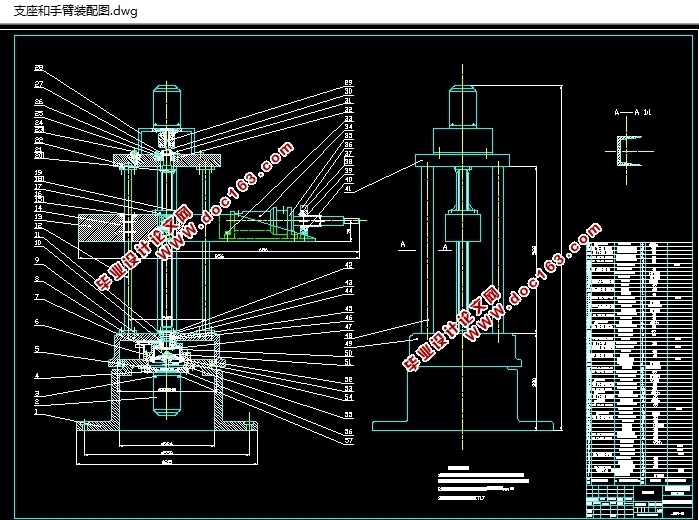Select part callout number 4
The width and height of the screenshot is (699, 520).
[37, 376]
